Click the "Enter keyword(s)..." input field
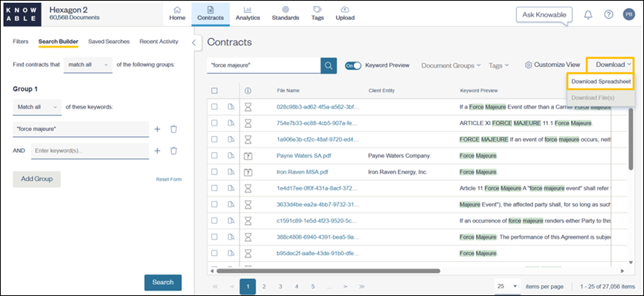644x296 pixels. pos(90,151)
